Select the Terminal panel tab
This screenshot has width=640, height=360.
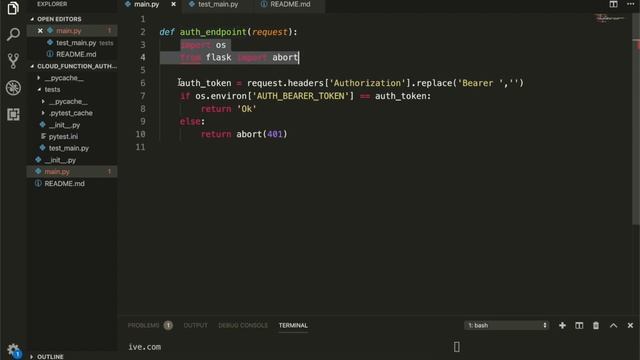[x=293, y=325]
